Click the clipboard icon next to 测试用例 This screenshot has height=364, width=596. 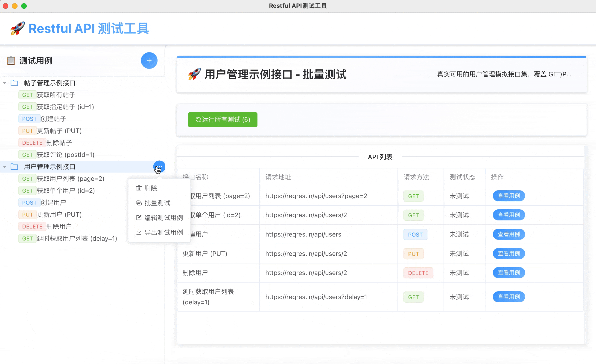click(11, 61)
